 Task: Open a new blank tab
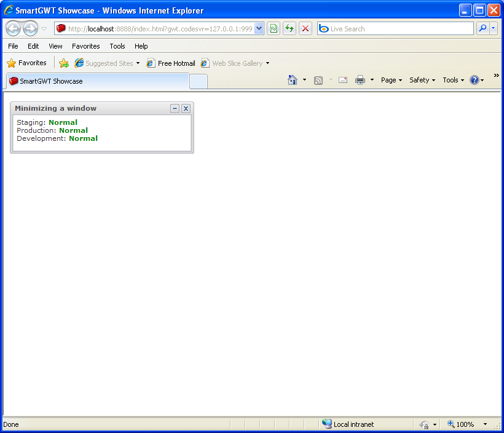[199, 81]
